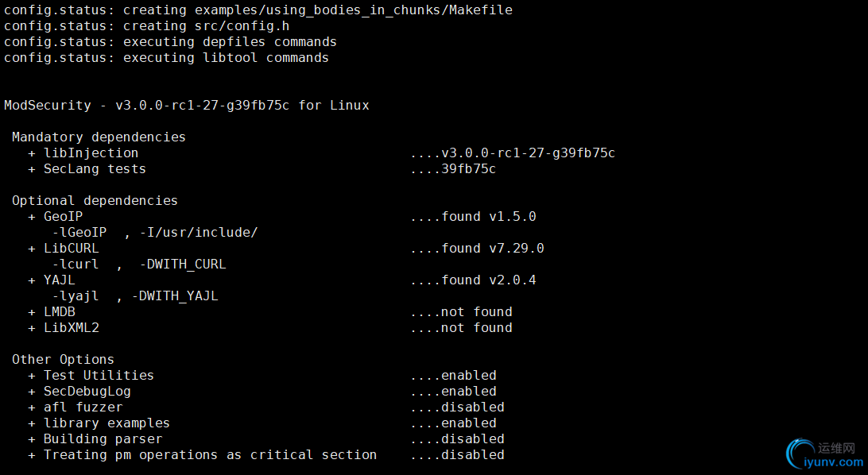Click the Building parser option entry

click(103, 438)
